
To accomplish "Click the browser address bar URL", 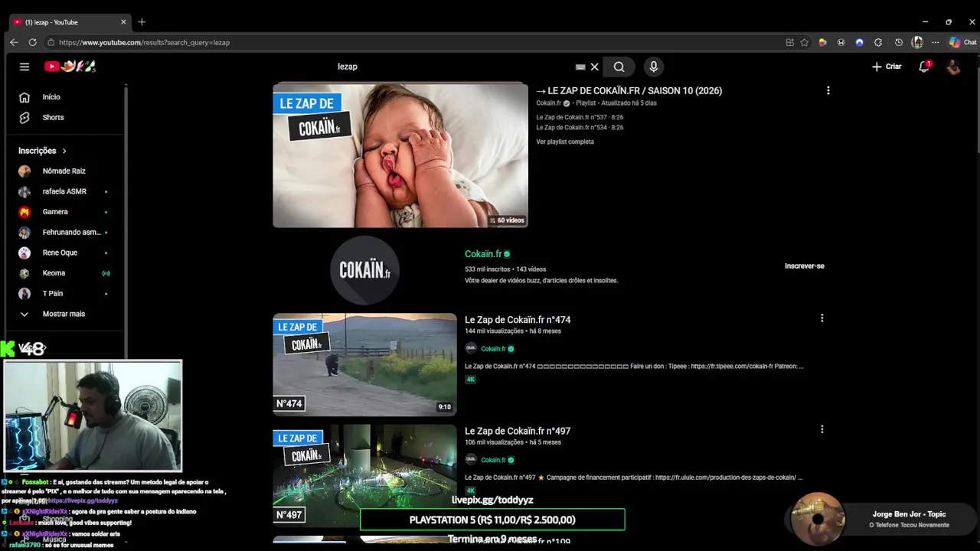I will point(144,42).
